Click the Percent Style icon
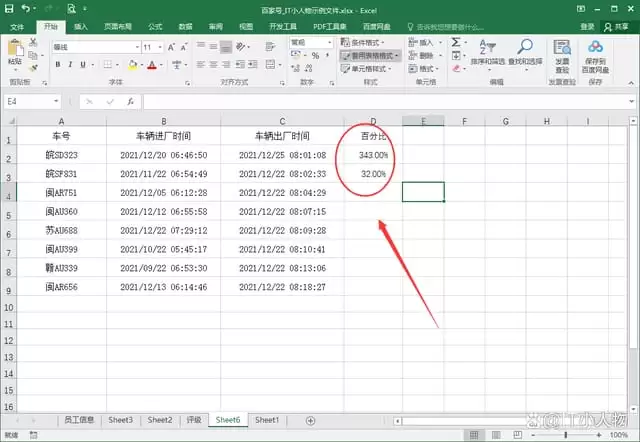 point(316,56)
